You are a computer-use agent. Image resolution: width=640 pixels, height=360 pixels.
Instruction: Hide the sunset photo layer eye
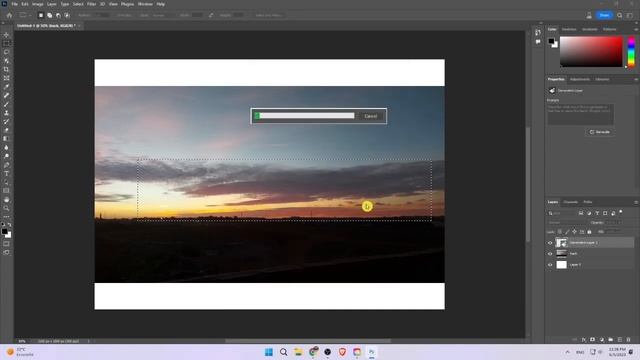click(x=550, y=254)
